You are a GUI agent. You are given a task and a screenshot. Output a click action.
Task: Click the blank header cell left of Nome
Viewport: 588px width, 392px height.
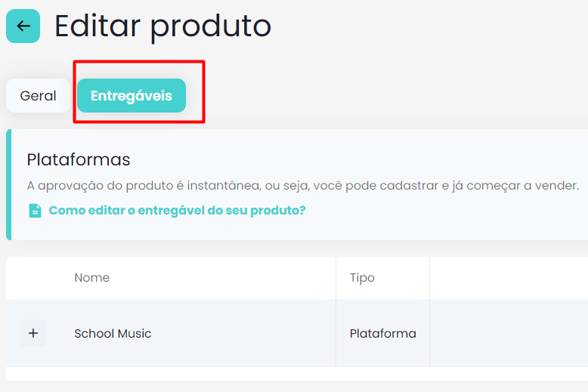(33, 278)
